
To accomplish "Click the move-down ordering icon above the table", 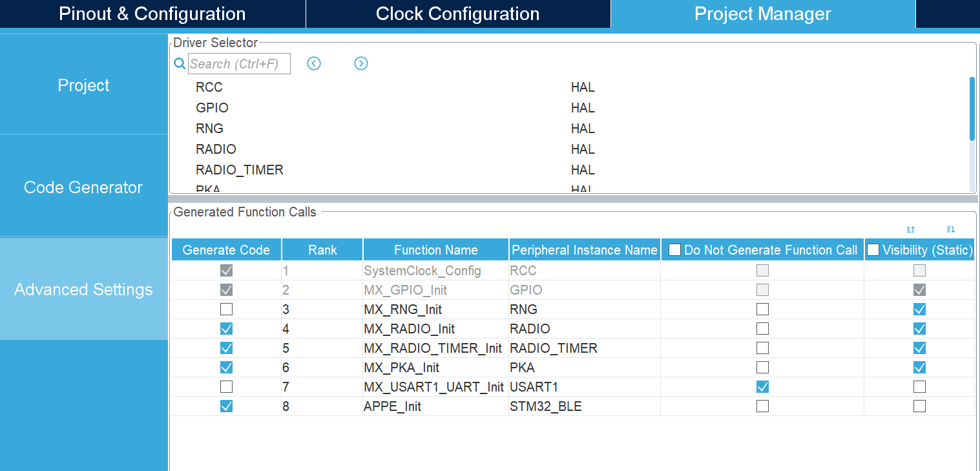I will click(950, 229).
